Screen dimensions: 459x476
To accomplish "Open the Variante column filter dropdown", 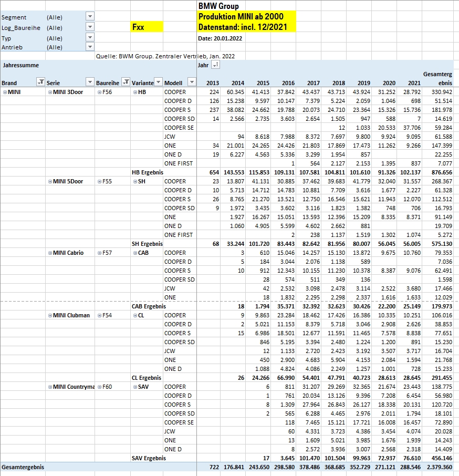I will pyautogui.click(x=158, y=82).
